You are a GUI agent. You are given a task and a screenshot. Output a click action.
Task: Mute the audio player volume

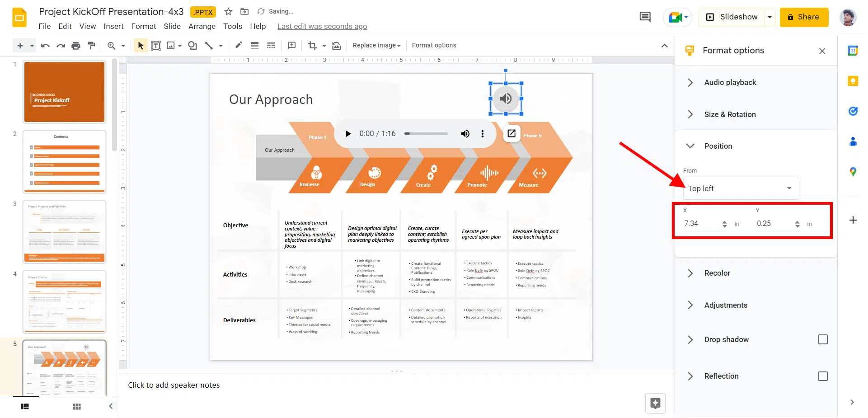tap(465, 134)
